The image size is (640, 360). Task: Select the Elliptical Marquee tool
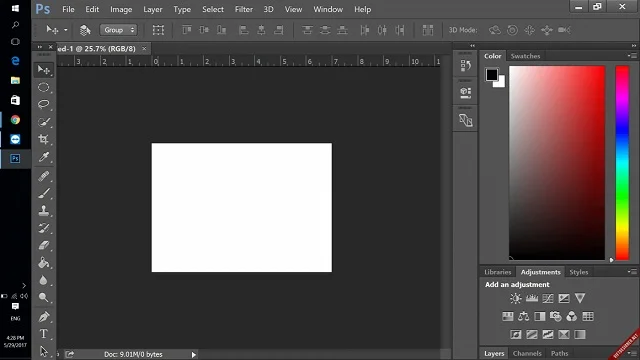point(44,87)
